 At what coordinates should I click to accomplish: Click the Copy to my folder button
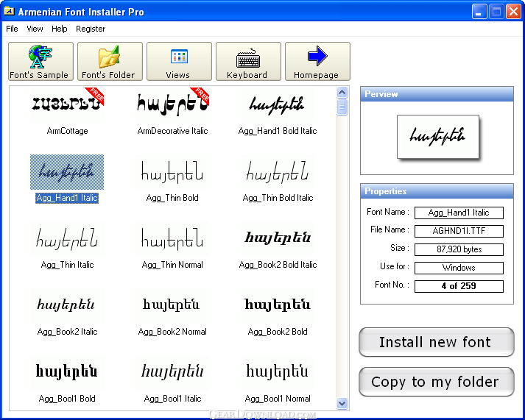pos(436,382)
